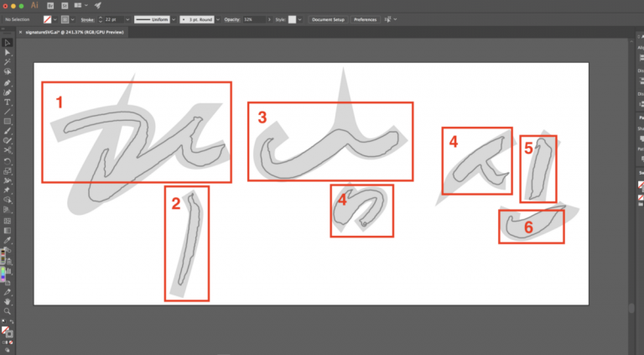Viewport: 644px width, 355px height.
Task: Click the Stroke weight stepper arrows
Action: point(101,18)
